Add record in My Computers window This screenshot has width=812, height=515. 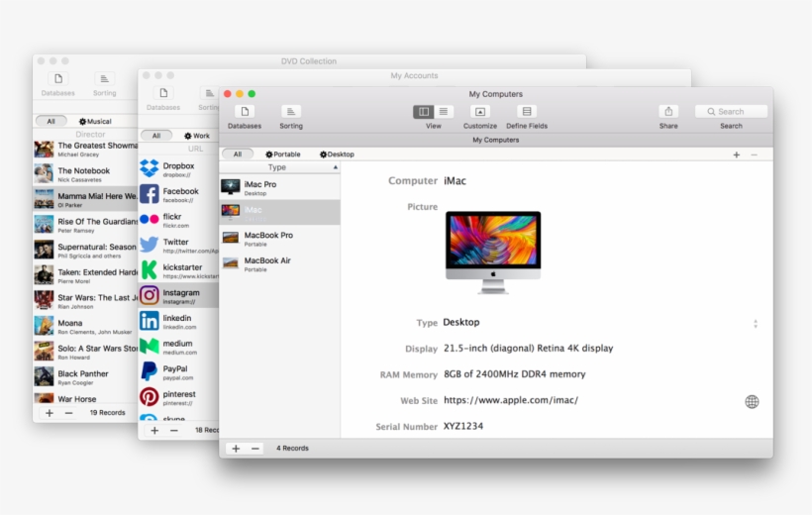(236, 449)
